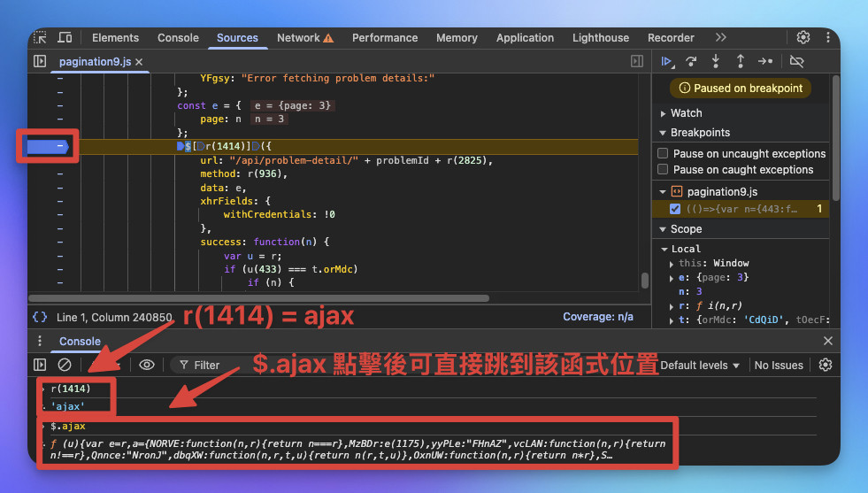Click the n: 3 scope variable
The height and width of the screenshot is (493, 868).
click(690, 291)
